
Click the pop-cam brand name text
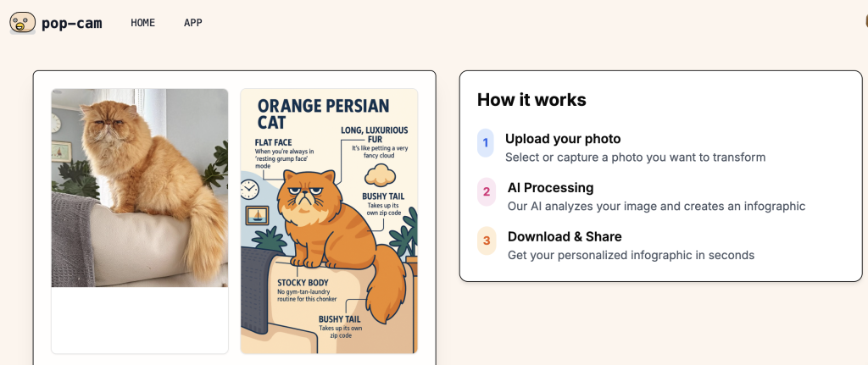click(x=72, y=23)
